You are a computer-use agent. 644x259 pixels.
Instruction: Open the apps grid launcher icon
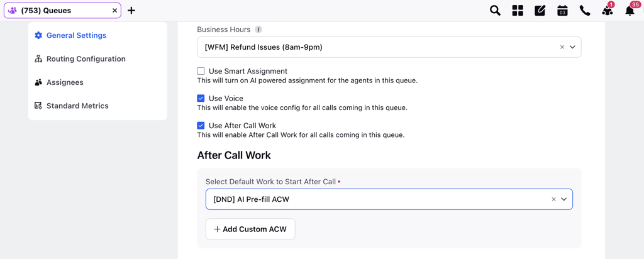point(518,11)
